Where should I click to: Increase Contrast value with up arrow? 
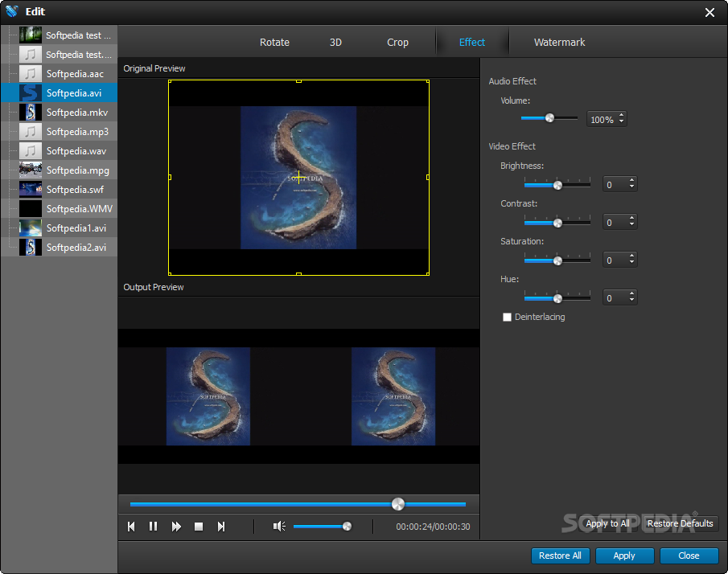[632, 218]
